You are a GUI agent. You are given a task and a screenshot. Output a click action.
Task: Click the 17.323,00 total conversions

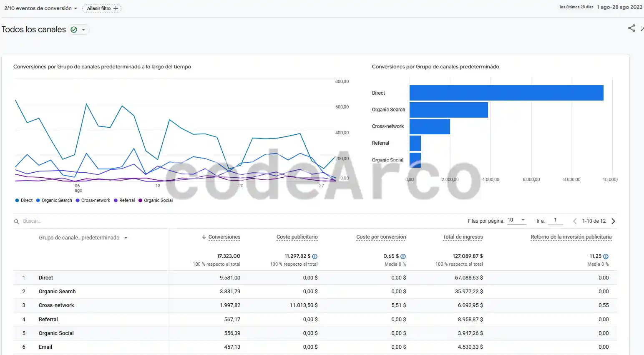pyautogui.click(x=229, y=256)
